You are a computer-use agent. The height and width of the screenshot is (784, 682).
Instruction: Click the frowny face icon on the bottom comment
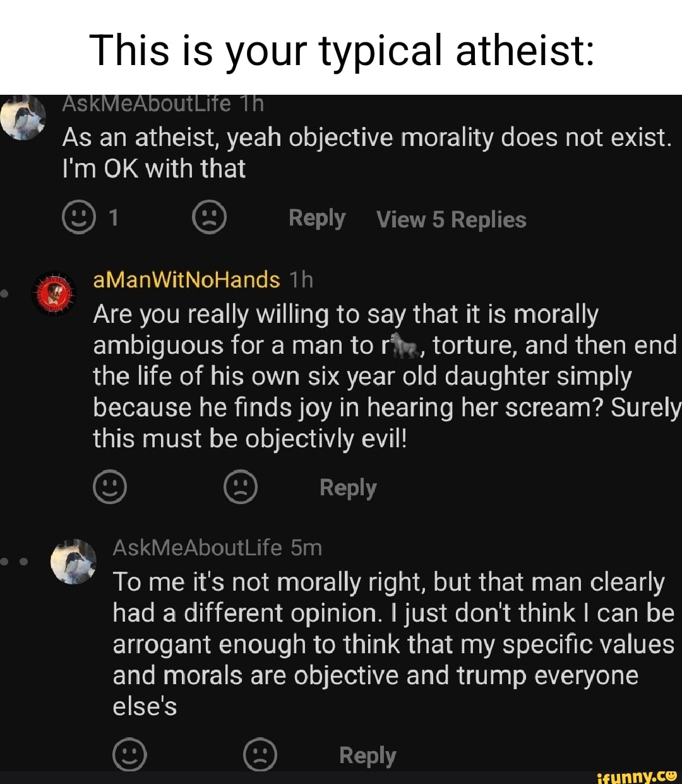coord(261,754)
